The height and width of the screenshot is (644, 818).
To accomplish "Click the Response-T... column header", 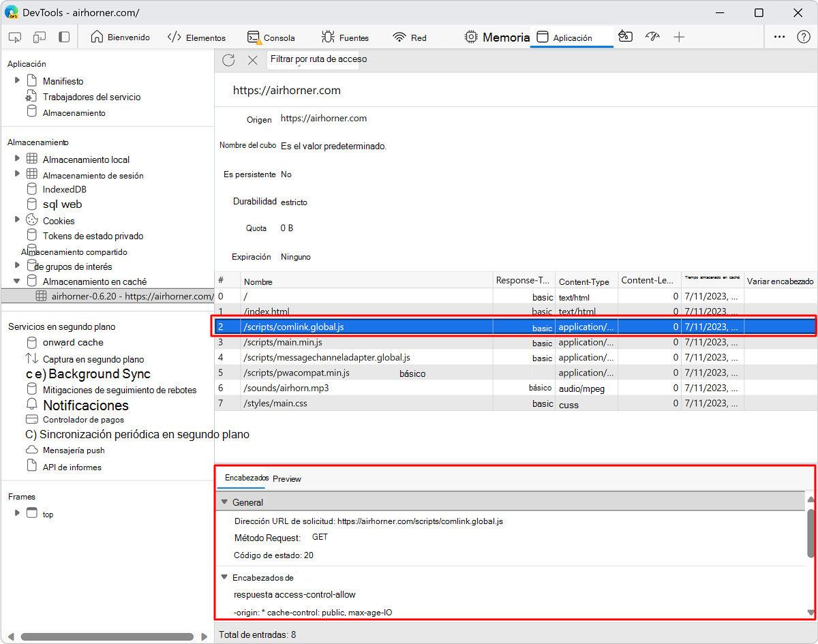I will click(x=524, y=281).
